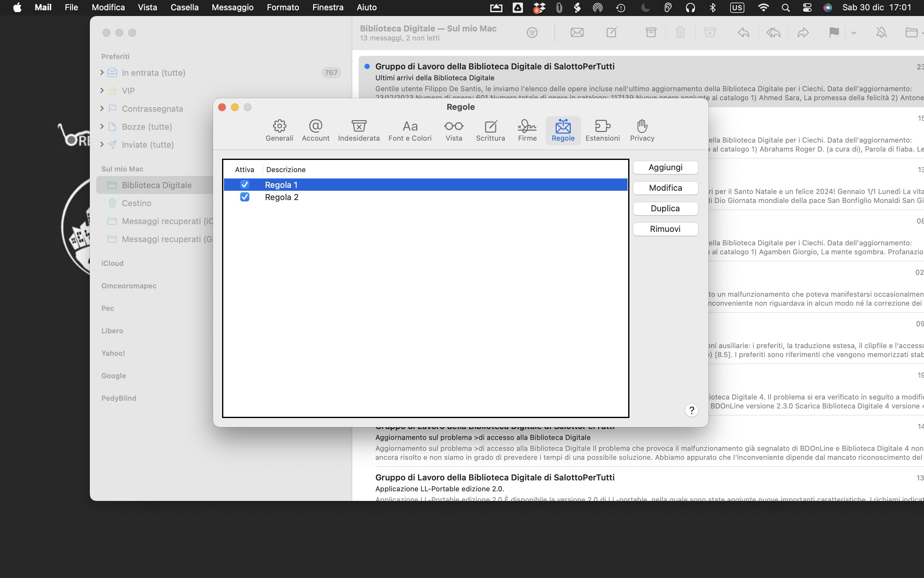Select the Yahoo! account section
Viewport: 924px width, 578px height.
click(113, 353)
